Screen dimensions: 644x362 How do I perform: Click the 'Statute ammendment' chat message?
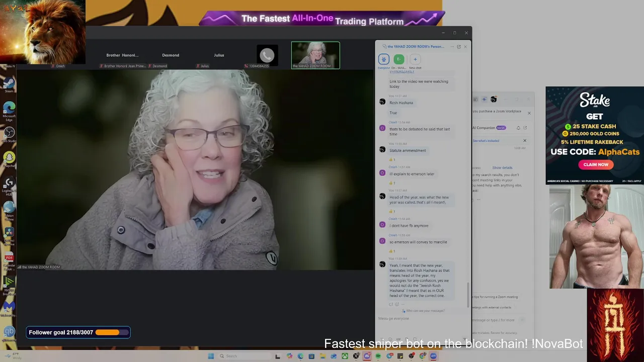point(408,150)
